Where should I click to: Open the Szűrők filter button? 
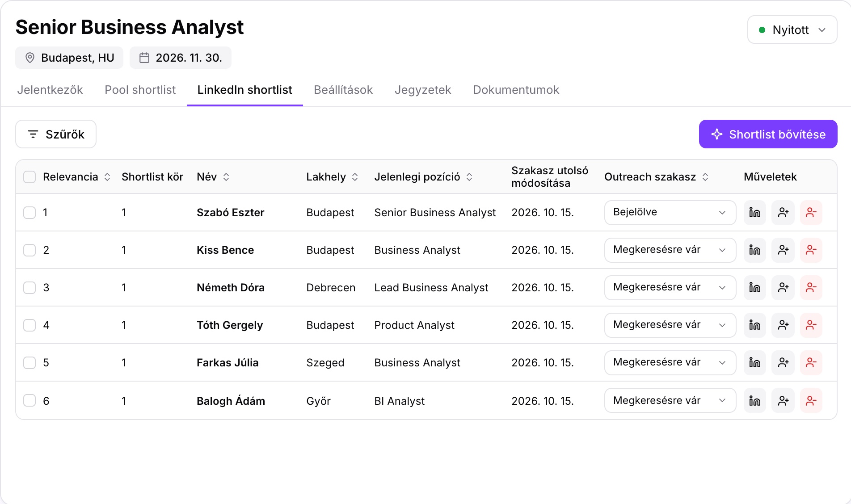56,134
